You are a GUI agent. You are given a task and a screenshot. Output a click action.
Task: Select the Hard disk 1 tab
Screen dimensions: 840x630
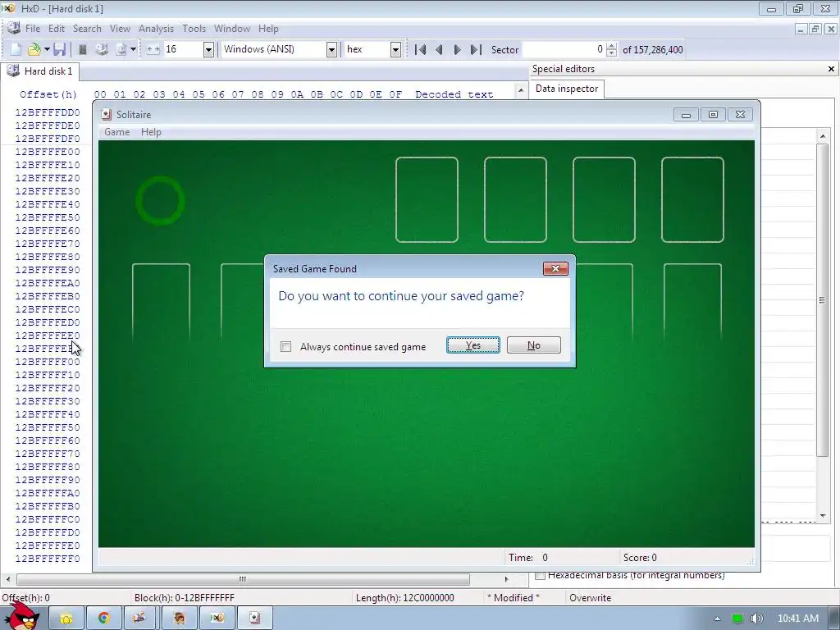pos(39,71)
